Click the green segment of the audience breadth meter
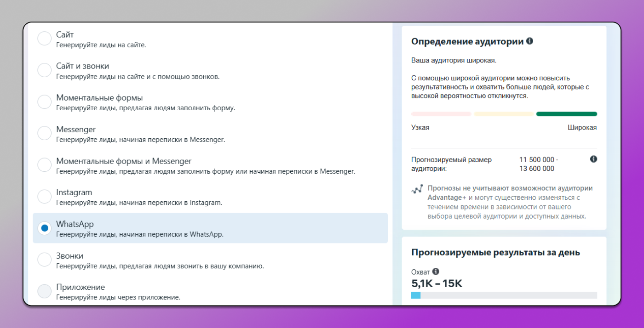Viewport: 644px width, 328px height. pyautogui.click(x=566, y=113)
